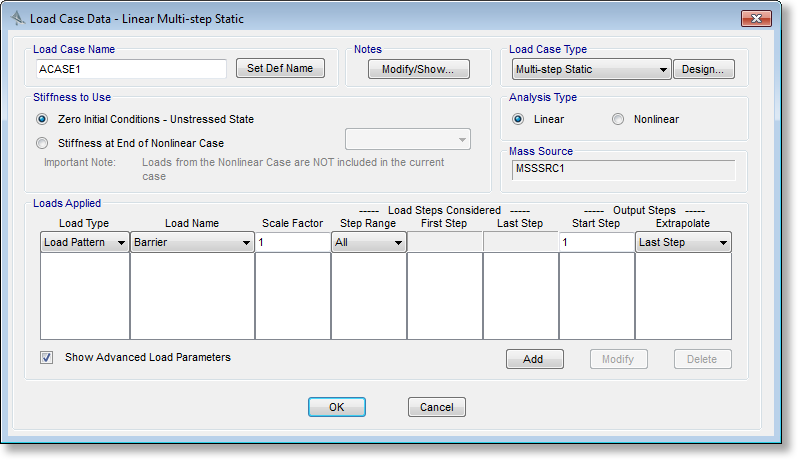801x464 pixels.
Task: Click the Scale Factor input field
Action: click(x=292, y=242)
